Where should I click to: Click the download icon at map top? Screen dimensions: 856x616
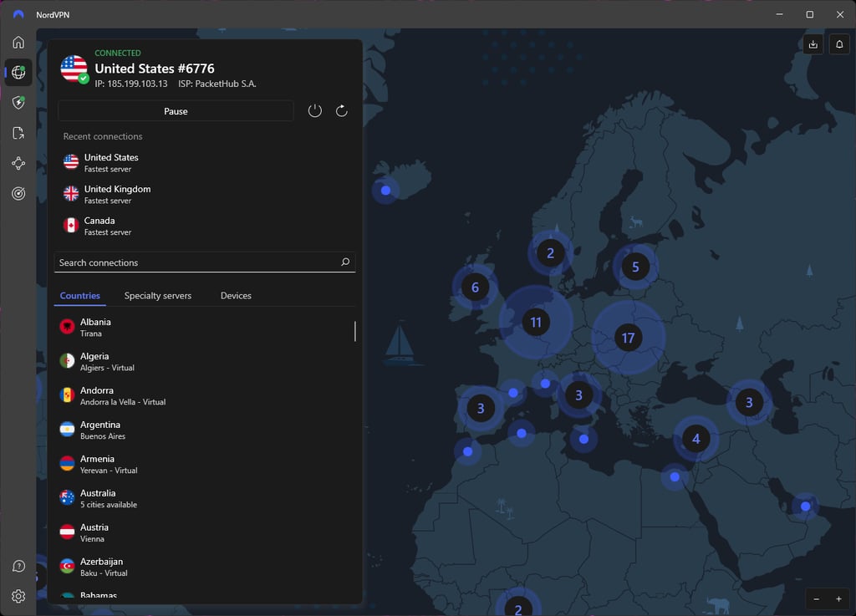pos(813,44)
